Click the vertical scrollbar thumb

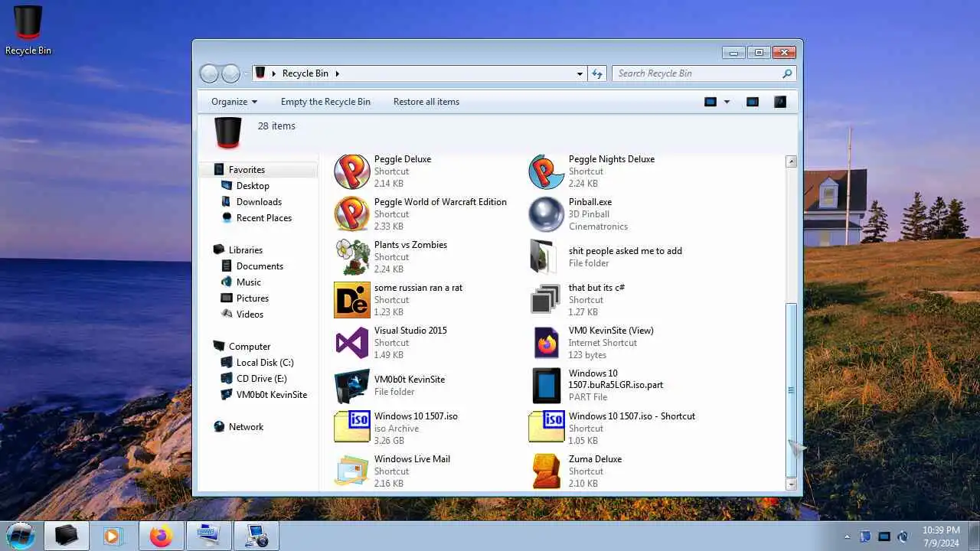pyautogui.click(x=792, y=390)
